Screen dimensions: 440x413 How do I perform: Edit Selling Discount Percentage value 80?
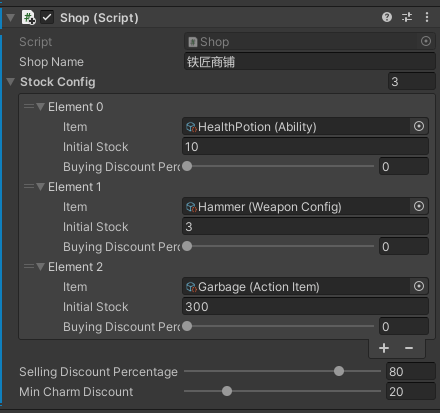click(411, 371)
